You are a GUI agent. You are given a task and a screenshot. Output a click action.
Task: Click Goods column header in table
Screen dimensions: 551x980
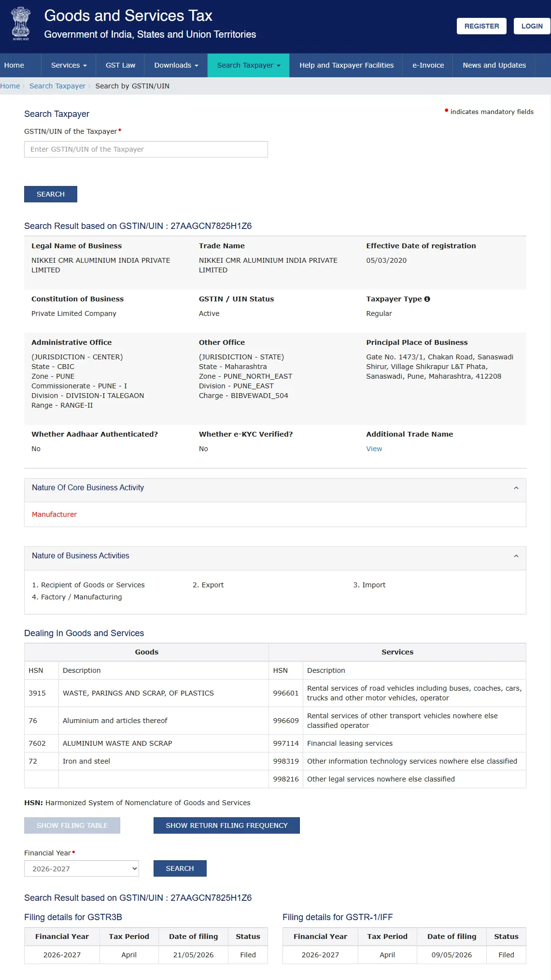tap(147, 652)
